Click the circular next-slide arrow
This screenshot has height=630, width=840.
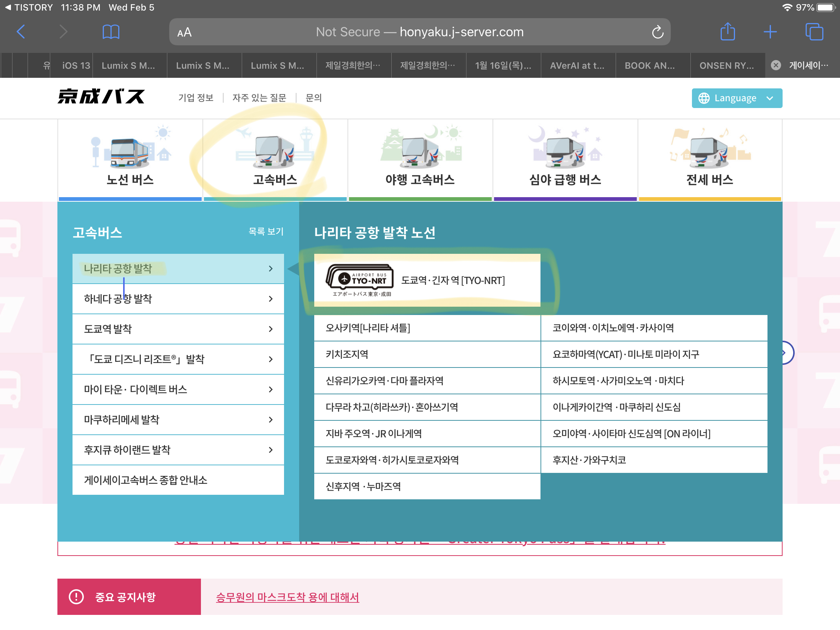pos(787,353)
